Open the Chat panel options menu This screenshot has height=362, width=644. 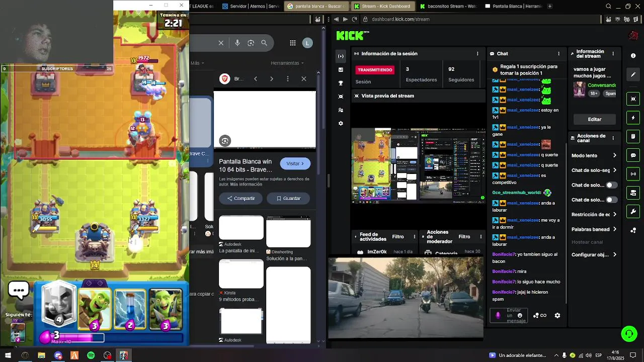pos(558,53)
